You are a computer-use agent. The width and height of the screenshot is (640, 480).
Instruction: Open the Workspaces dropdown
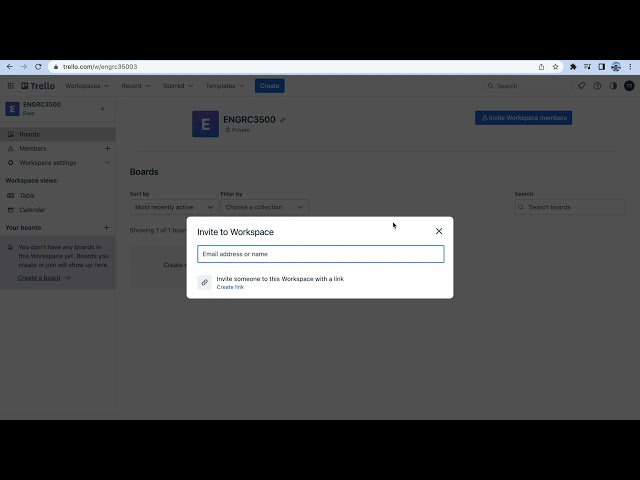coord(87,86)
